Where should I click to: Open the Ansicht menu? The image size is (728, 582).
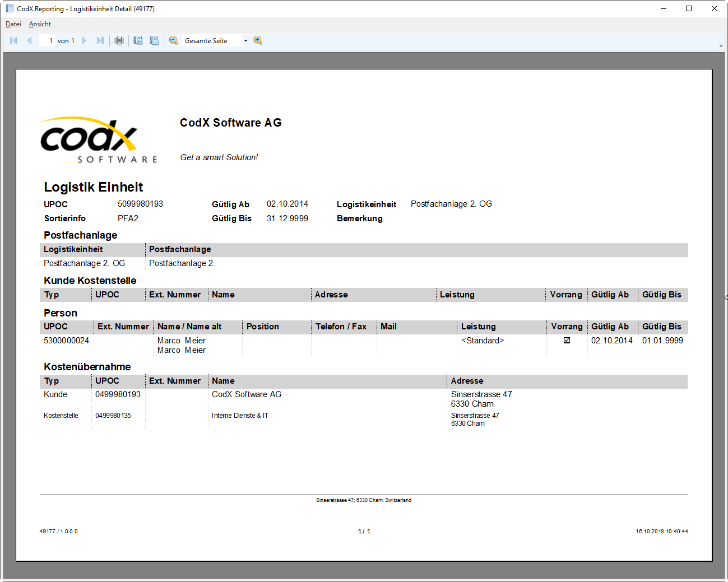pyautogui.click(x=39, y=24)
